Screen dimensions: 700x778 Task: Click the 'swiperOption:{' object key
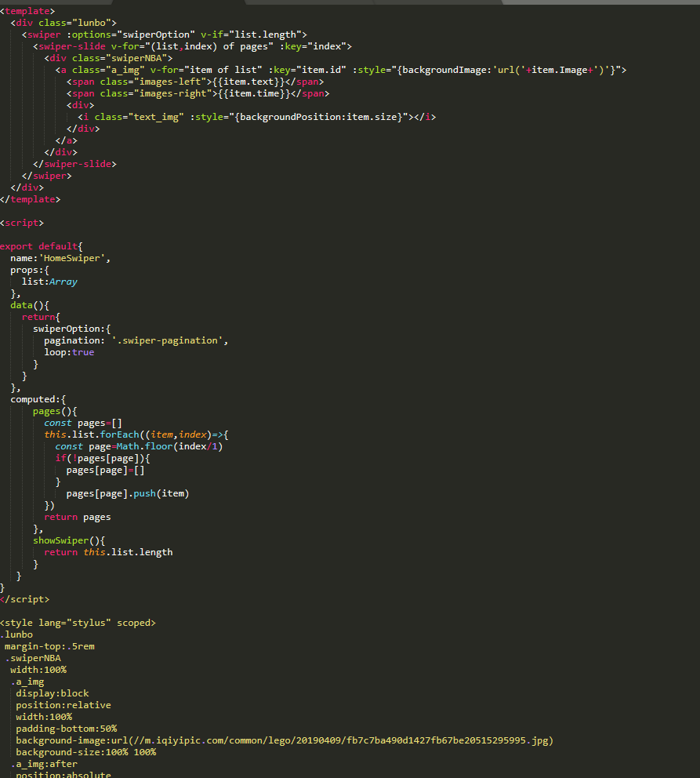[x=72, y=329]
